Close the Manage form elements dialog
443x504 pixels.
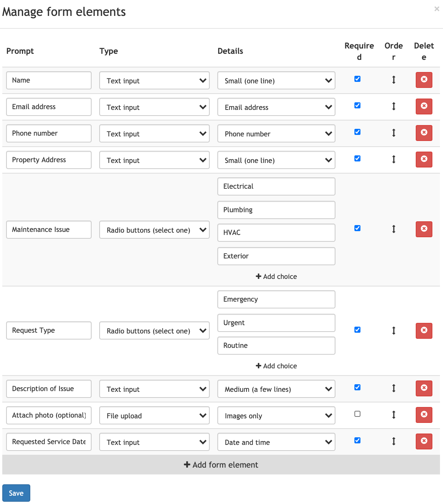(437, 9)
